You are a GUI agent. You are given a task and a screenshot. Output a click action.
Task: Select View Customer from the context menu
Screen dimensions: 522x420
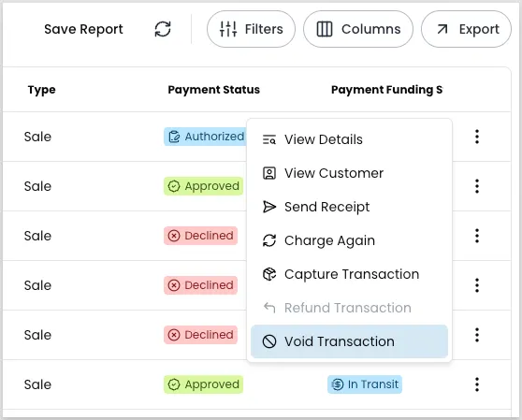click(x=349, y=173)
